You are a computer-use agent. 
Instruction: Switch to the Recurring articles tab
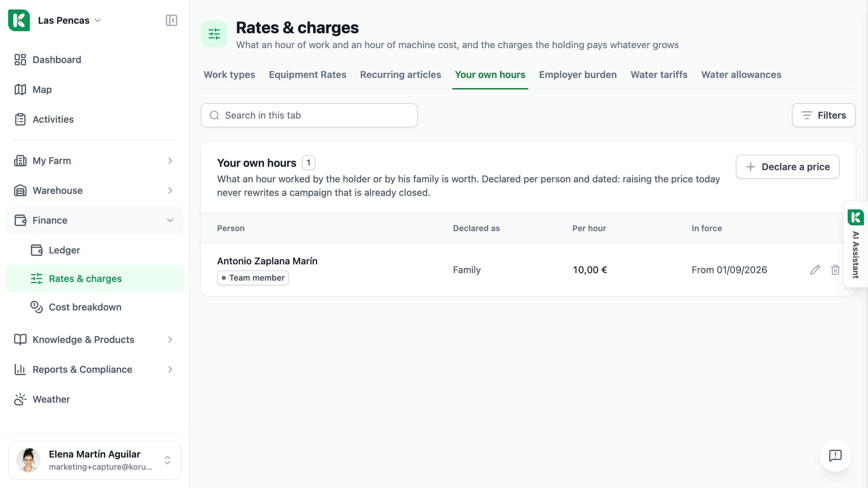(x=400, y=75)
